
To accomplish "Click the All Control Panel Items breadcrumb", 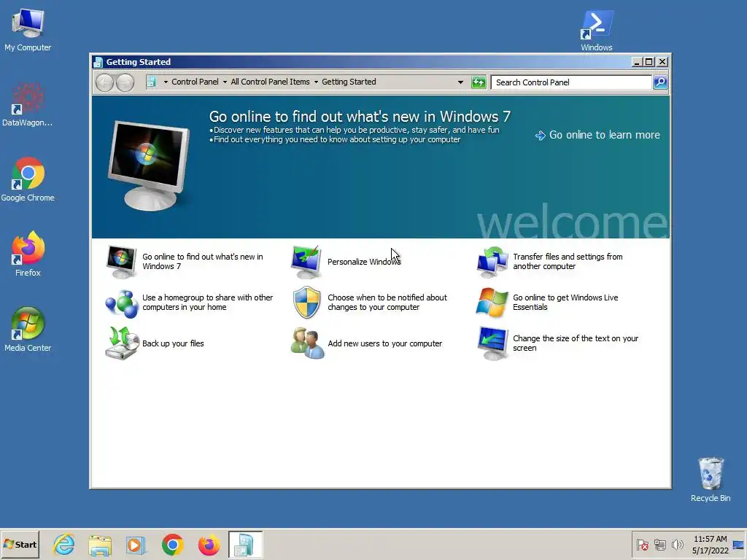I will 270,82.
